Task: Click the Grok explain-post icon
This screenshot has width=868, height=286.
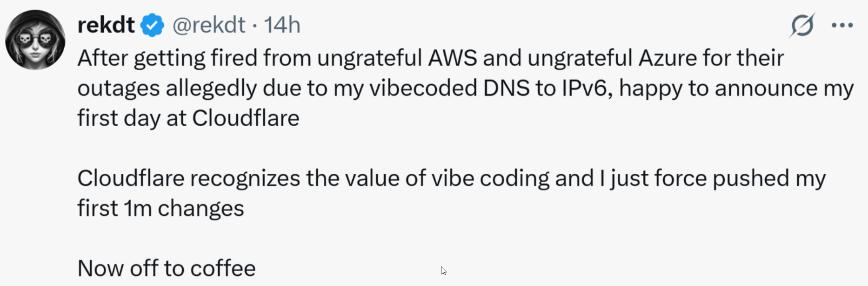Action: coord(802,25)
